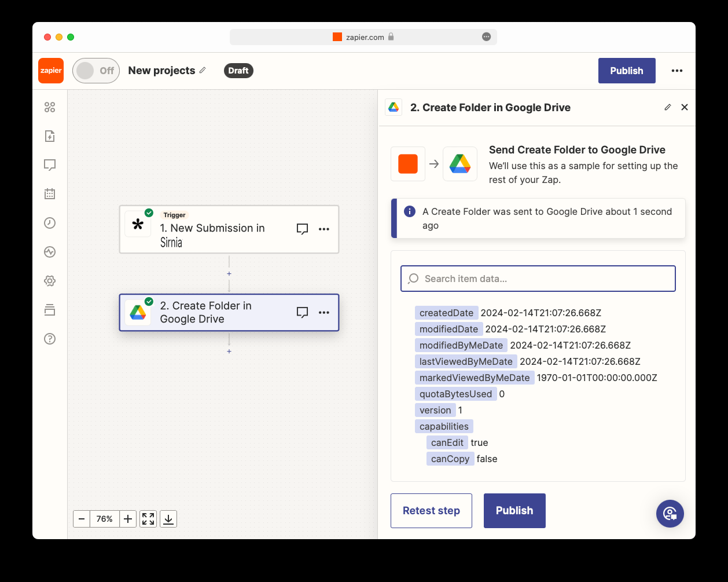Open the activity status sidebar icon
The width and height of the screenshot is (728, 582).
(50, 252)
